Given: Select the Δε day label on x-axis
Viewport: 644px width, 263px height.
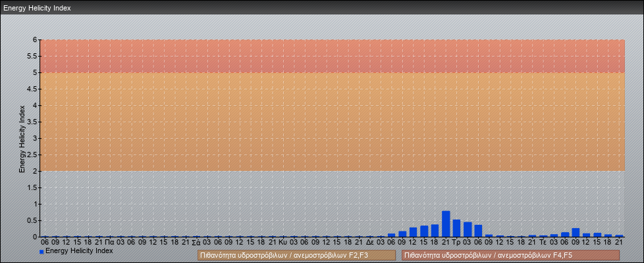Looking at the screenshot, I should 369,242.
